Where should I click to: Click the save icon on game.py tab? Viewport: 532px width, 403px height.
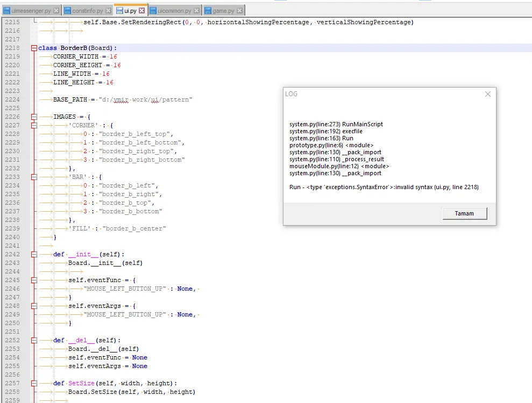click(208, 11)
